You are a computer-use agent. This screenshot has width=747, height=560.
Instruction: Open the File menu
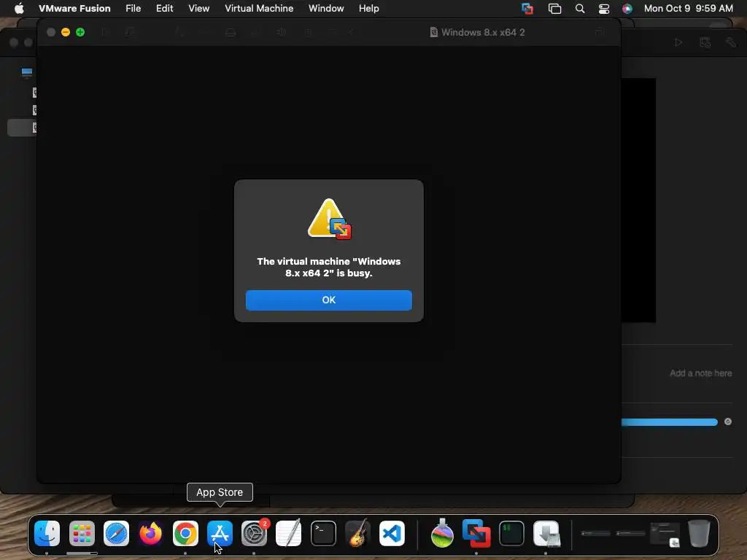(133, 8)
